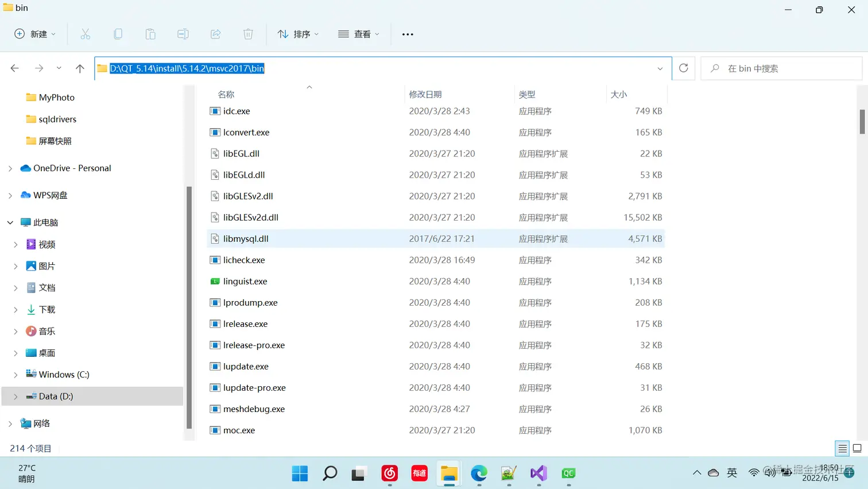Launch Visual Studio from the taskbar
The width and height of the screenshot is (868, 489).
tap(538, 473)
